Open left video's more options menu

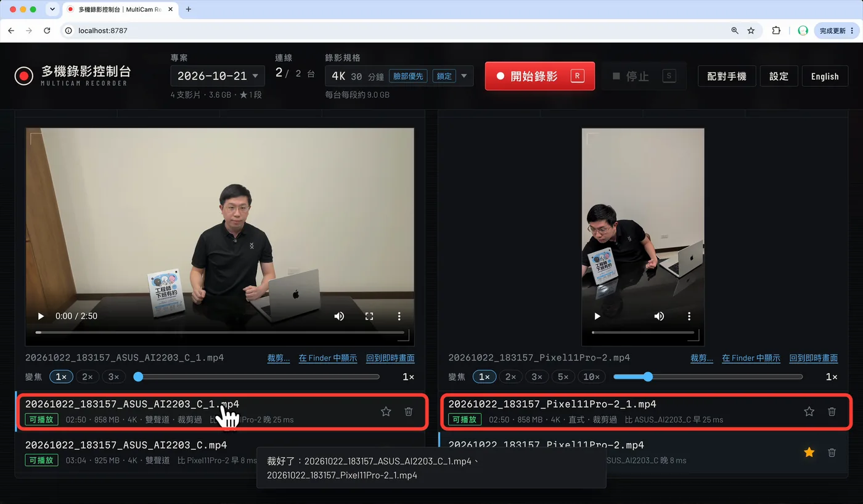[x=399, y=316]
